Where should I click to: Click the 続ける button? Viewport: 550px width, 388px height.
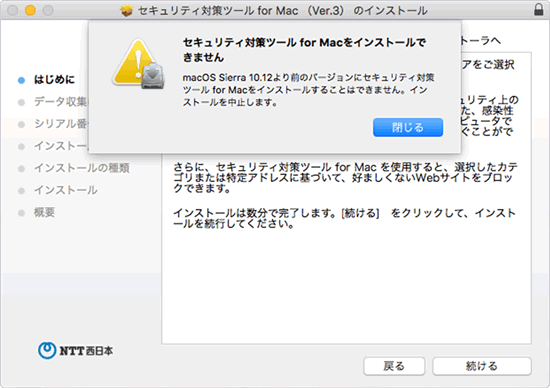(482, 366)
